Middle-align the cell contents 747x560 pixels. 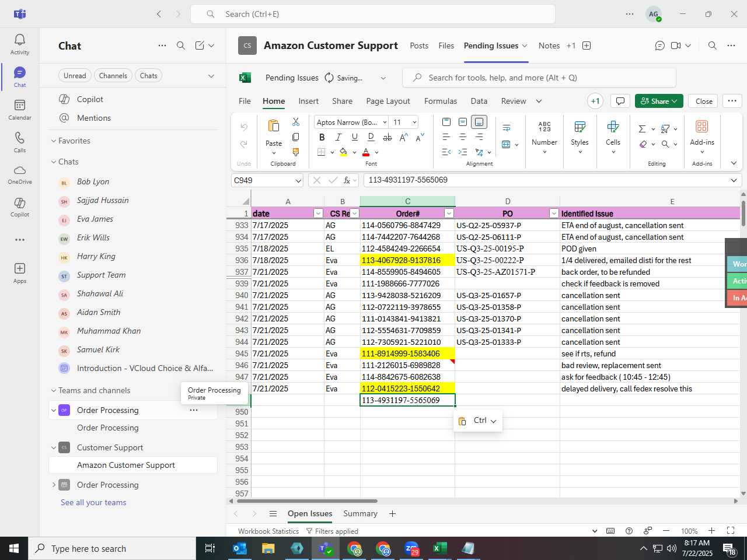(463, 122)
